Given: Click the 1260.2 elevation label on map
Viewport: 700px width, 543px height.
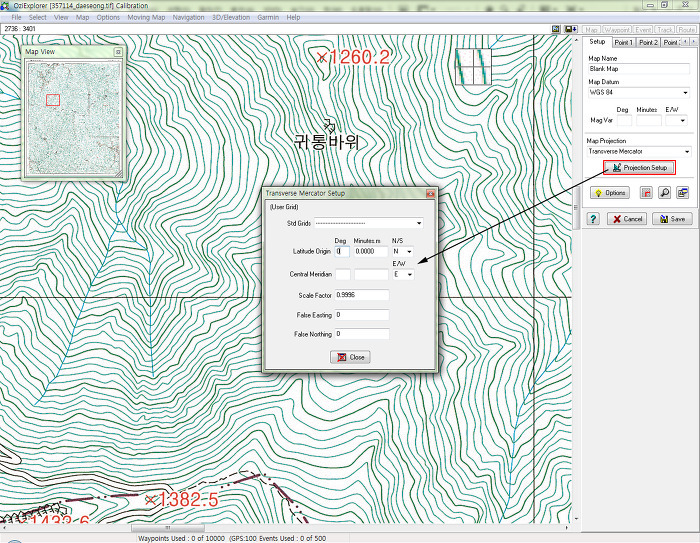Looking at the screenshot, I should (353, 57).
